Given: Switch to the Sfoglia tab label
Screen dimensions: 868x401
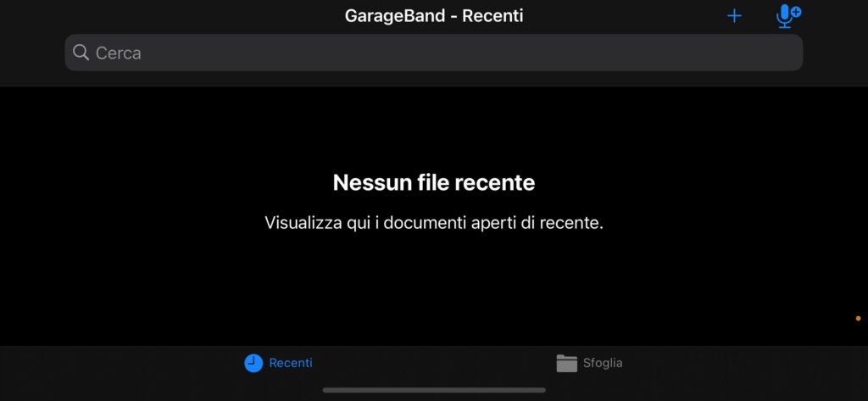Looking at the screenshot, I should [x=603, y=364].
